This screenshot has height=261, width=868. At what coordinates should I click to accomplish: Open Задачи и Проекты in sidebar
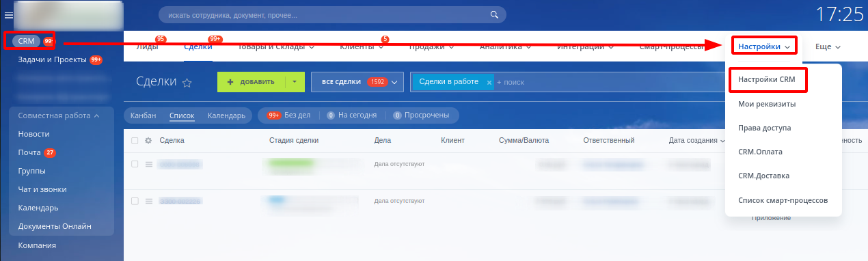click(x=53, y=59)
